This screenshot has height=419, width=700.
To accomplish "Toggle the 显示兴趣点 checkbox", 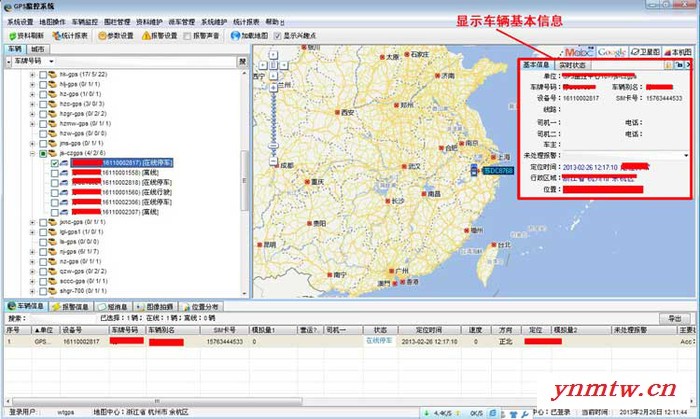I will tap(278, 36).
